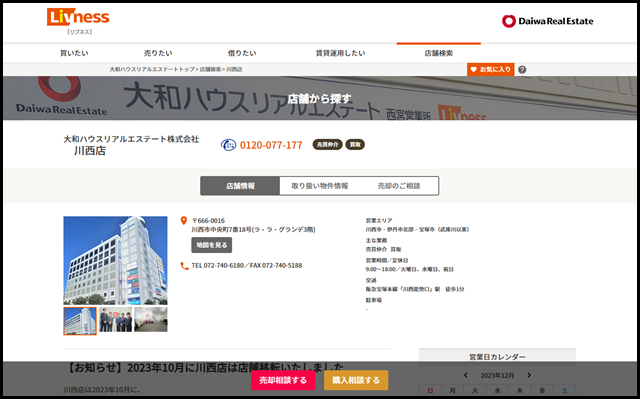Select the office interior thumbnail
Screen dimensions: 640x399
[x=151, y=319]
